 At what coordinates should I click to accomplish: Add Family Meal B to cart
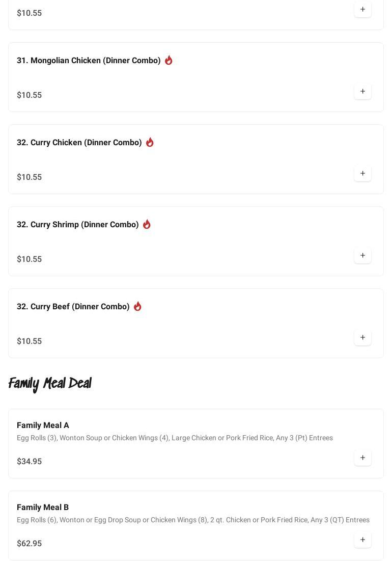pyautogui.click(x=362, y=540)
